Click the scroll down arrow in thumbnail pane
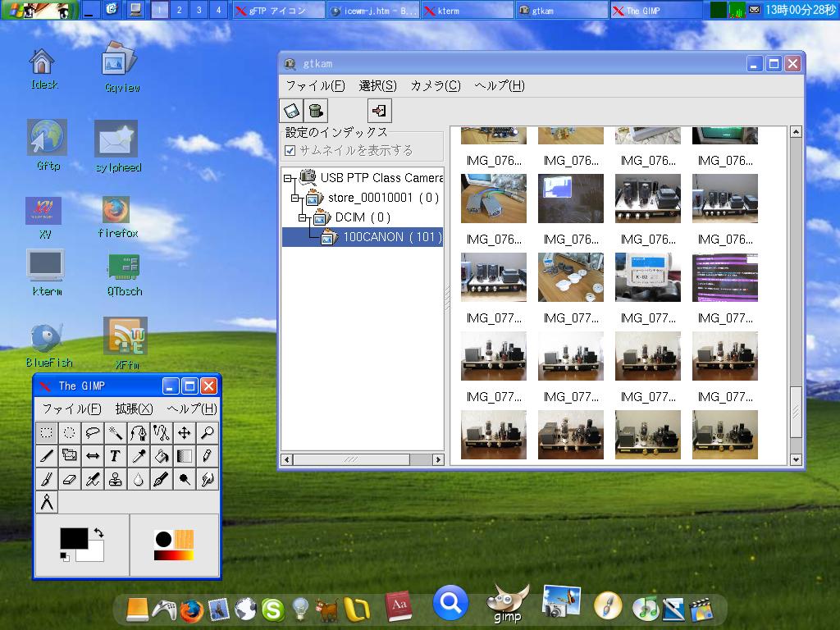 [x=795, y=459]
